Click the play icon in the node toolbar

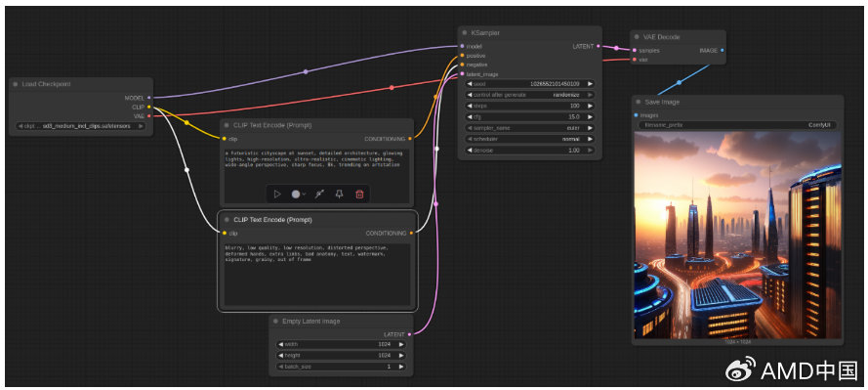pyautogui.click(x=277, y=194)
